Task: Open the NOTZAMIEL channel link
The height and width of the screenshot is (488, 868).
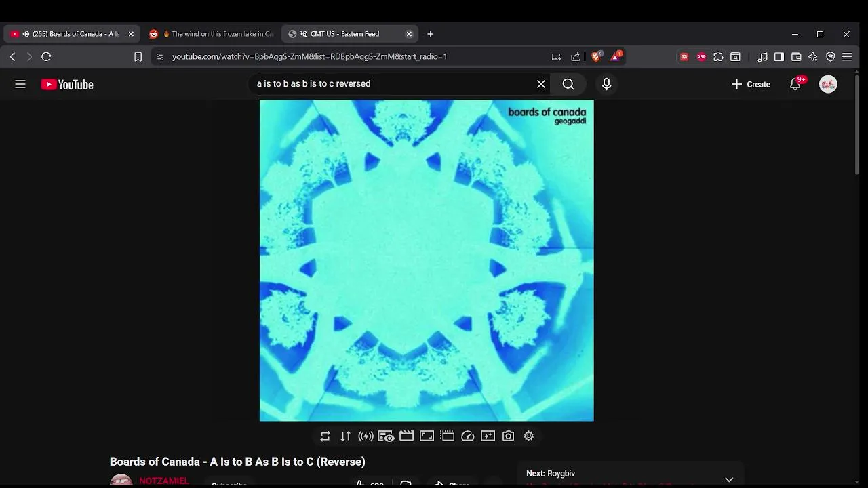Action: [164, 481]
